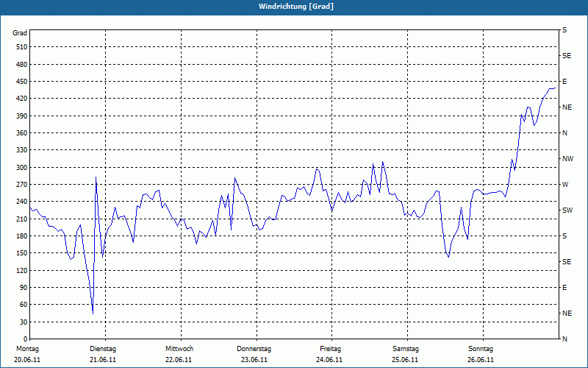Click the 0 degree axis label
The width and height of the screenshot is (588, 368).
tap(25, 339)
